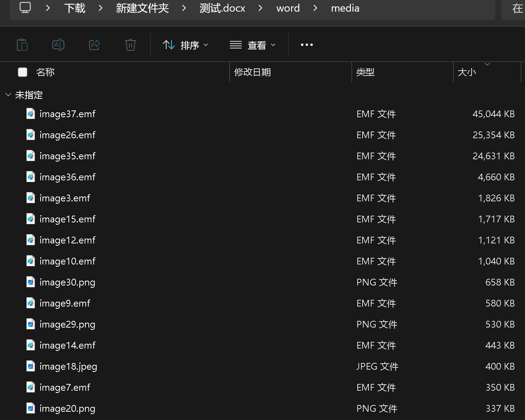Click the 大小 column sort indicator arrow
This screenshot has height=420, width=525.
tap(487, 65)
